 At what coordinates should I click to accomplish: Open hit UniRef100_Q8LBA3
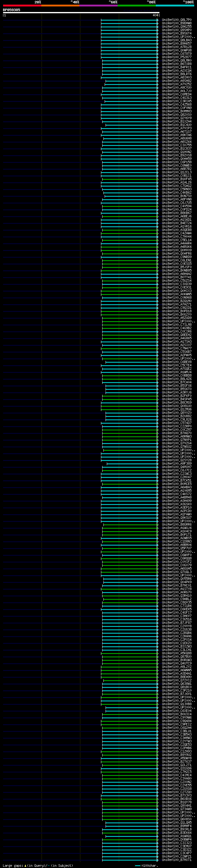click(x=176, y=40)
